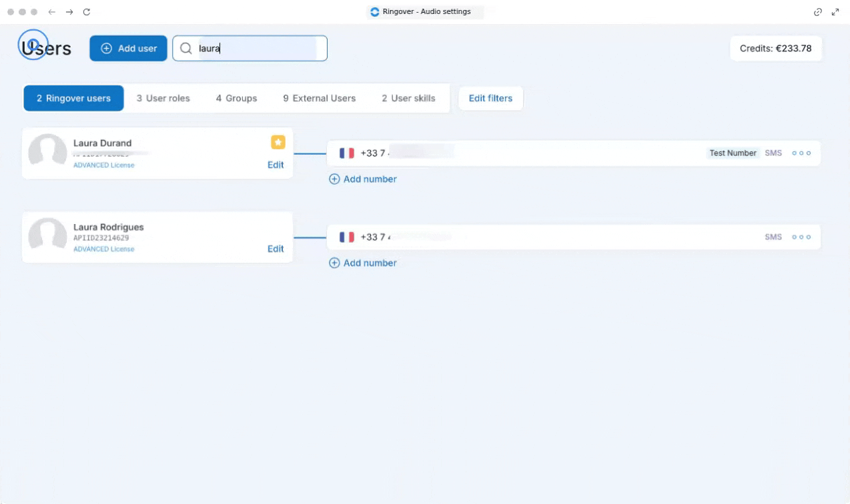Select the Ringover users tab
The width and height of the screenshot is (850, 504).
73,98
